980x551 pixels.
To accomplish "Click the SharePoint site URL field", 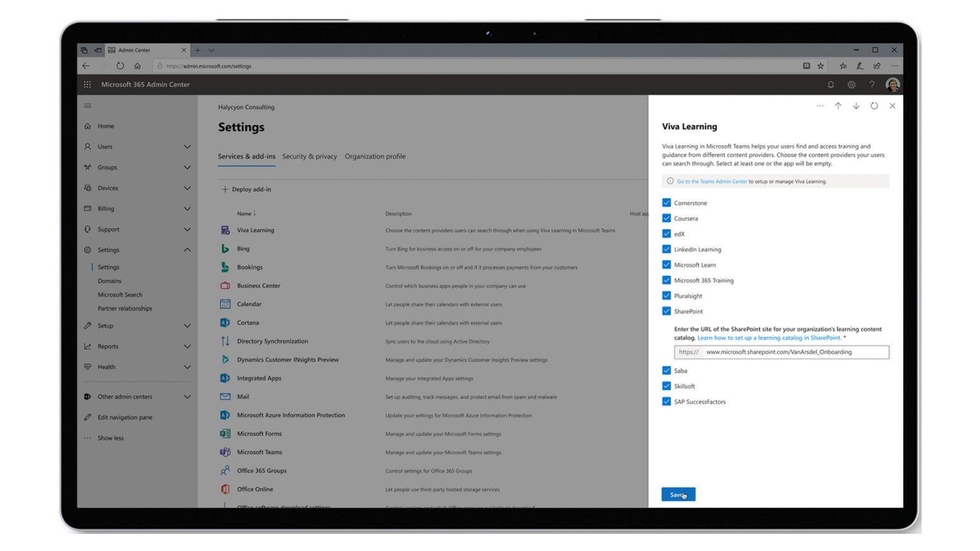I will [782, 352].
